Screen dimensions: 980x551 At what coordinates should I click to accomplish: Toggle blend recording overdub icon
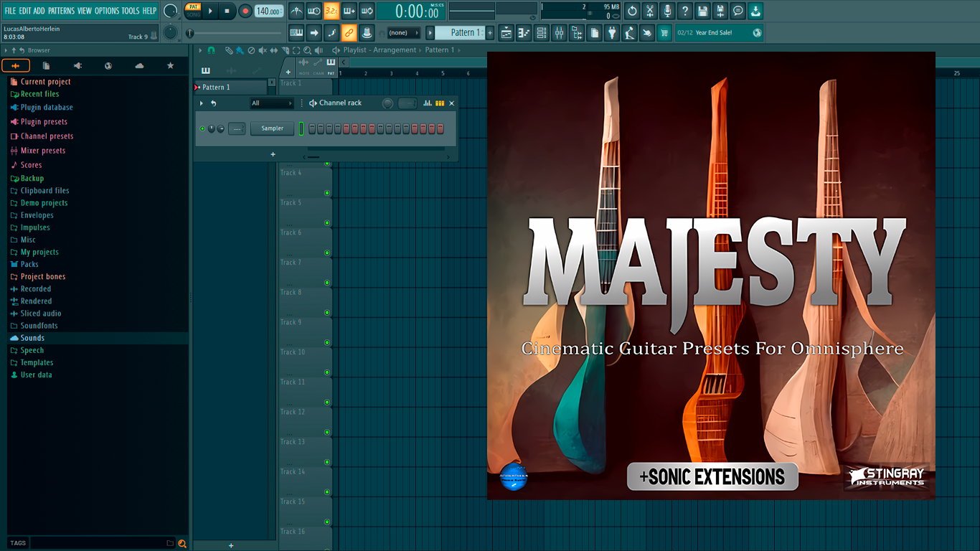tap(349, 11)
